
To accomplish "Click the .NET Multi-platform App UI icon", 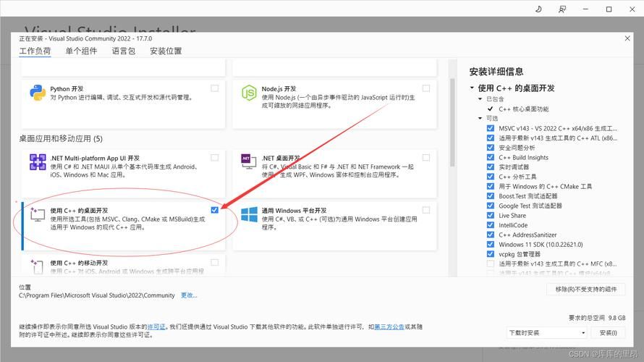I will click(x=38, y=162).
